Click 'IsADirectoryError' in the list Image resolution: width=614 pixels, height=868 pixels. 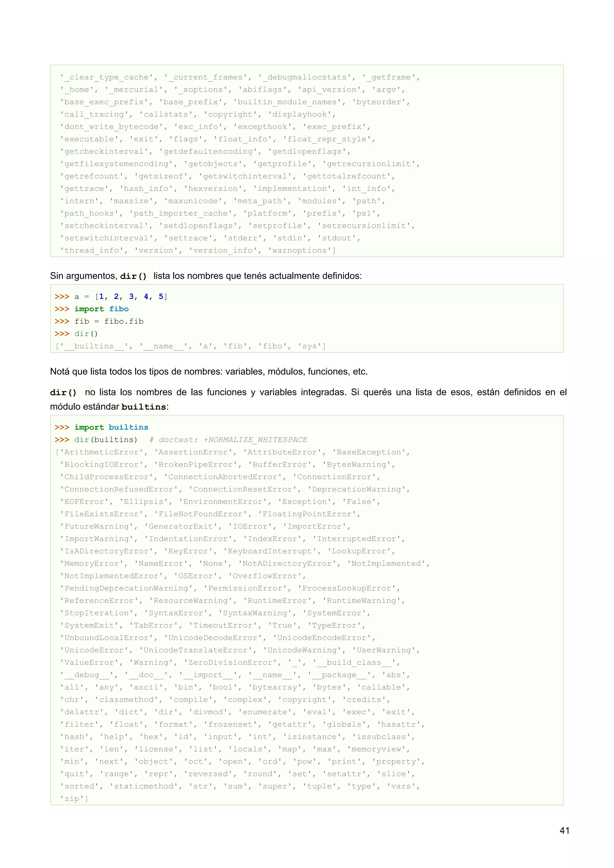(106, 551)
